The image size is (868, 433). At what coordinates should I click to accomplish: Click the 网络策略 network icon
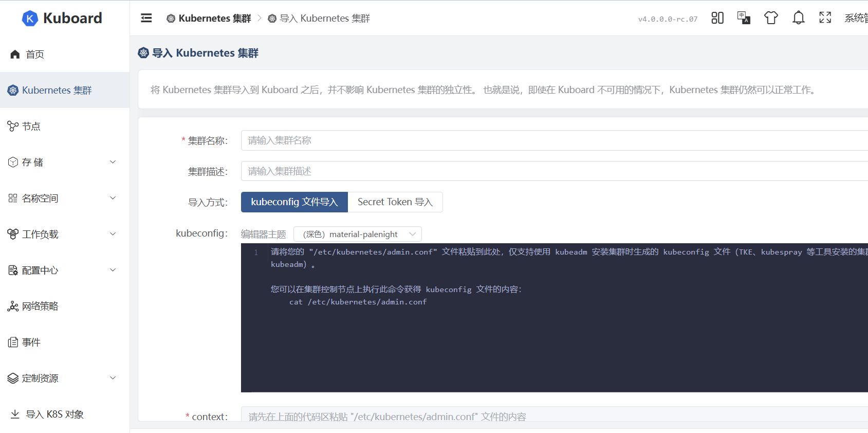(13, 306)
